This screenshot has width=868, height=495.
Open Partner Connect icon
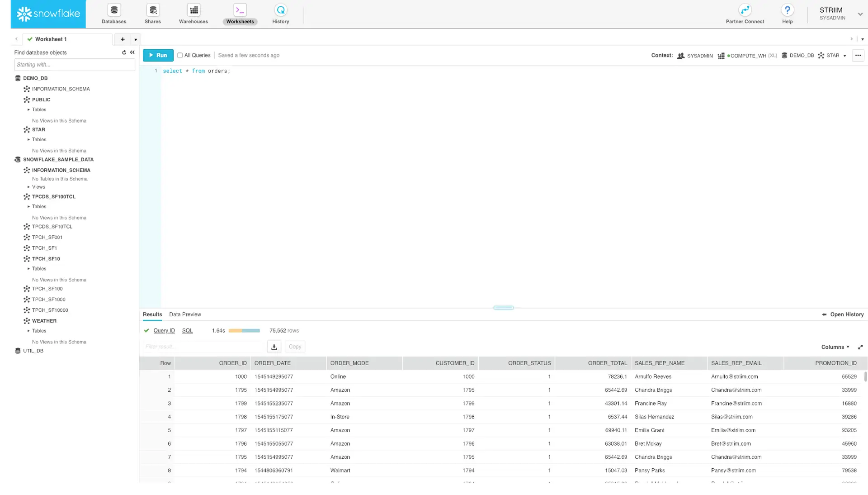coord(745,10)
